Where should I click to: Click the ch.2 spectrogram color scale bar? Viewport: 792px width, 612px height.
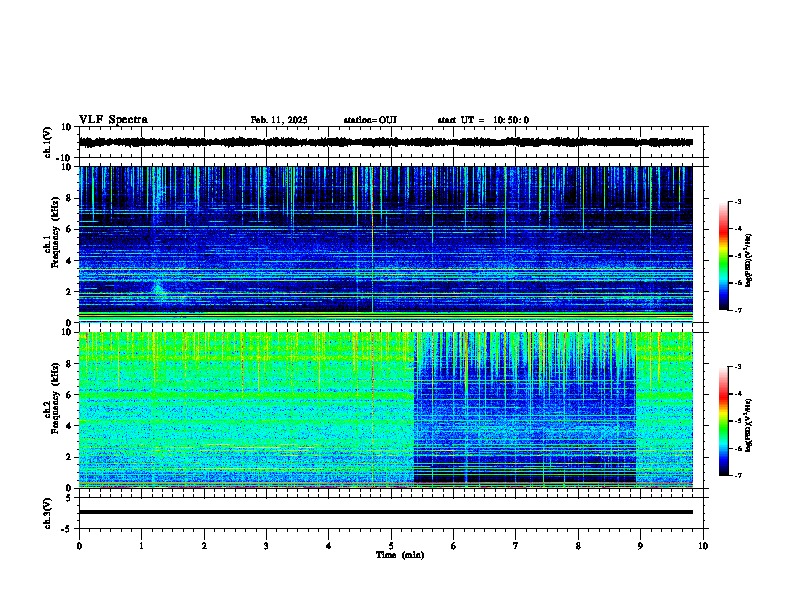pyautogui.click(x=724, y=421)
